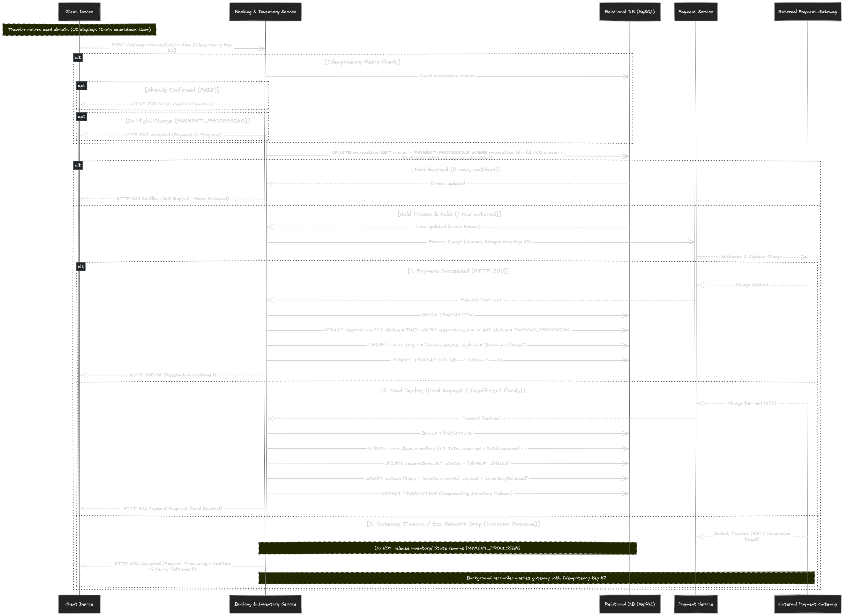This screenshot has height=616, width=844.
Task: Select '[In-Flight Charge (PAYMENT_PROCESSING)]' label
Action: click(188, 121)
